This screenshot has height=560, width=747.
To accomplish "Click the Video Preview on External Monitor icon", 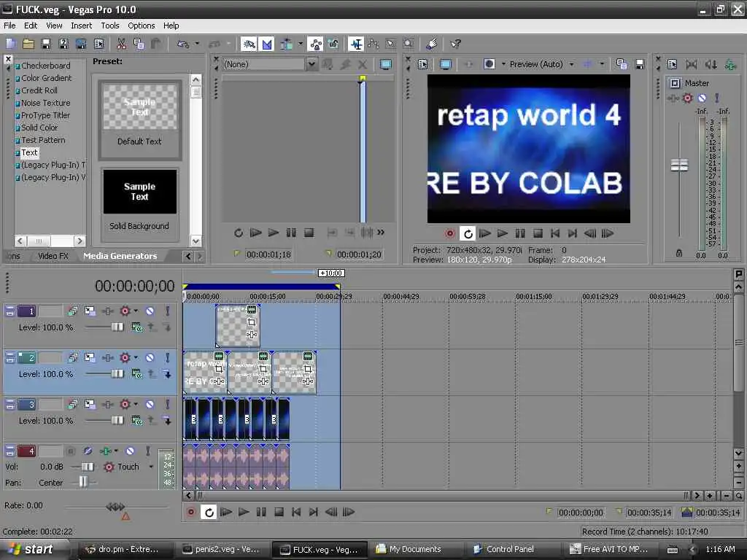I will coord(445,64).
